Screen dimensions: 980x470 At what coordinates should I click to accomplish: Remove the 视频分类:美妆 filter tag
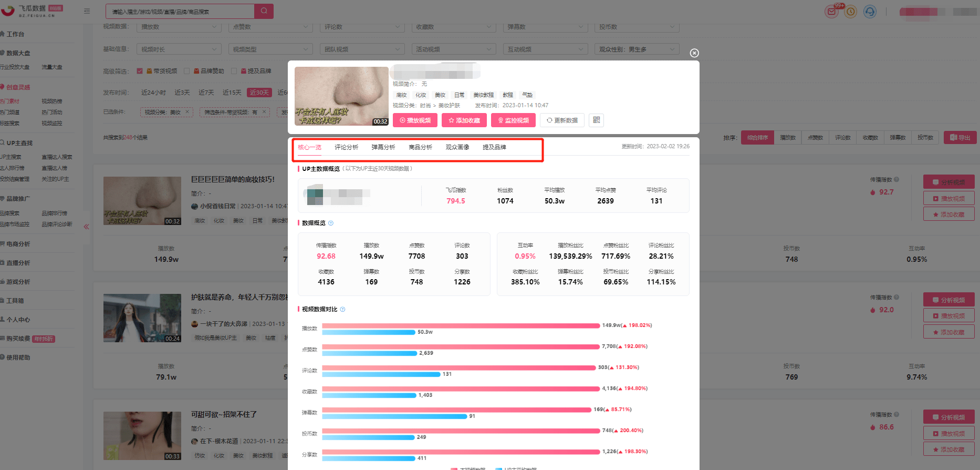tap(187, 112)
